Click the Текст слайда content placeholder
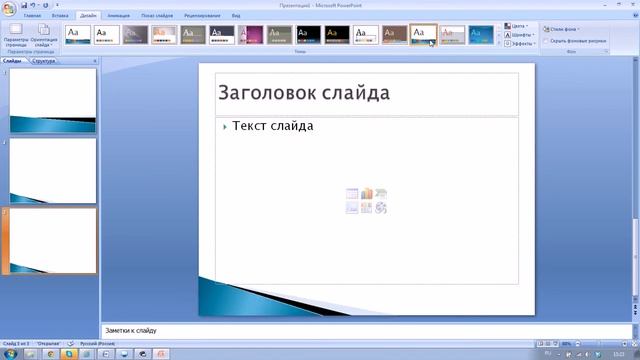 pos(367,201)
